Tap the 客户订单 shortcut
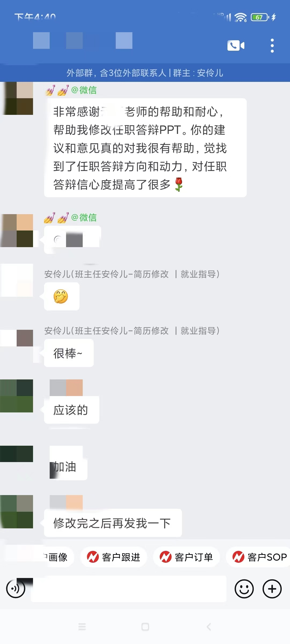The image size is (290, 644). pyautogui.click(x=186, y=557)
